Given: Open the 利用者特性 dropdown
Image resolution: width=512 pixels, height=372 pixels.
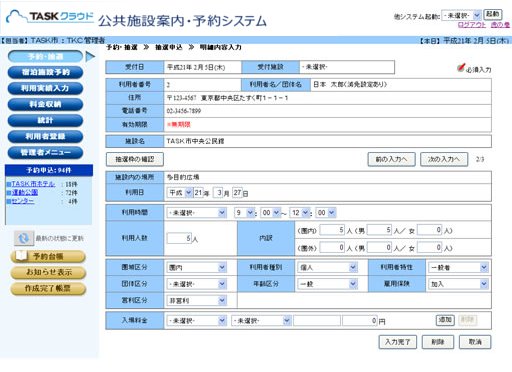Looking at the screenshot, I should pyautogui.click(x=458, y=267).
